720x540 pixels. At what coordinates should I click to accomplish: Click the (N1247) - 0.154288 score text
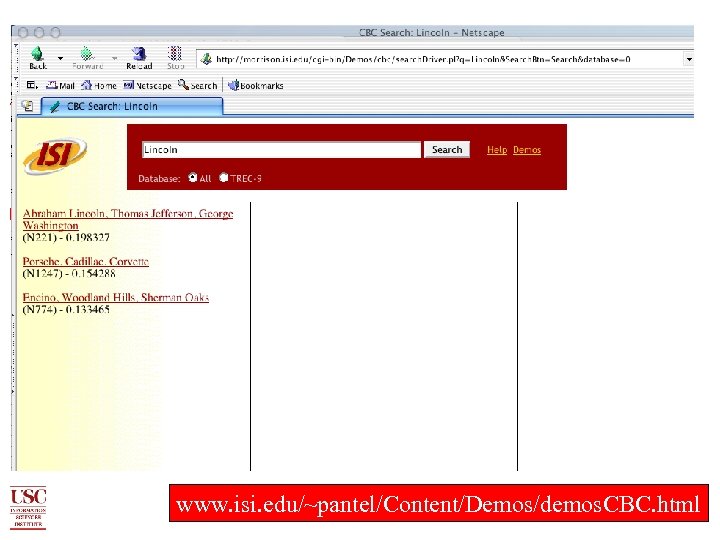click(69, 273)
